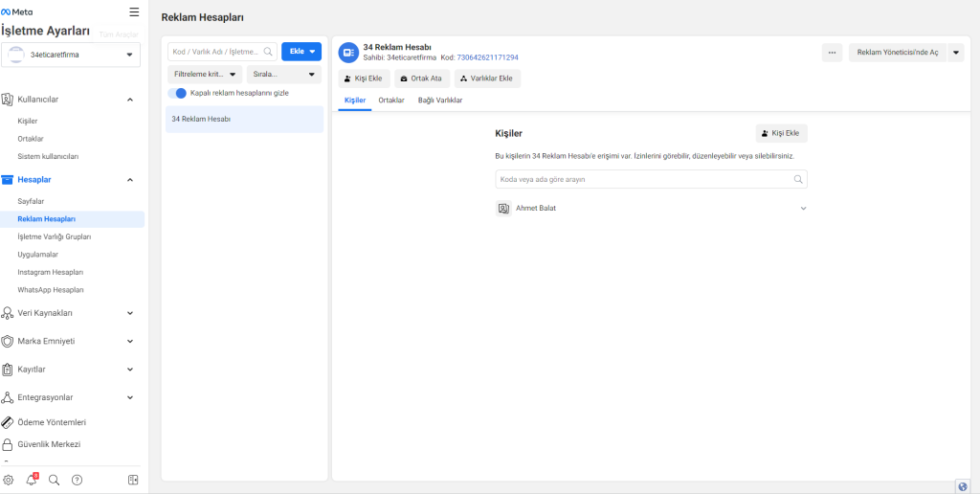
Task: Open the three-dot more options button
Action: 832,53
